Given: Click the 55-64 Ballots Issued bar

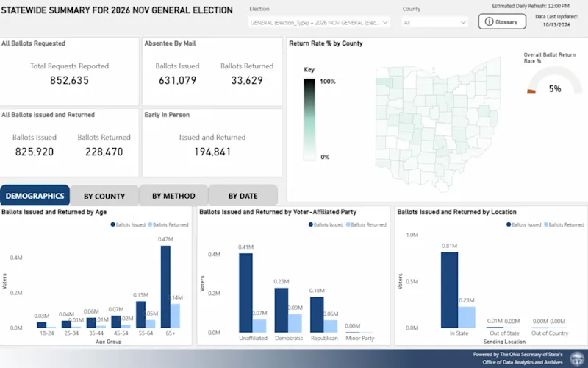Looking at the screenshot, I should [140, 315].
